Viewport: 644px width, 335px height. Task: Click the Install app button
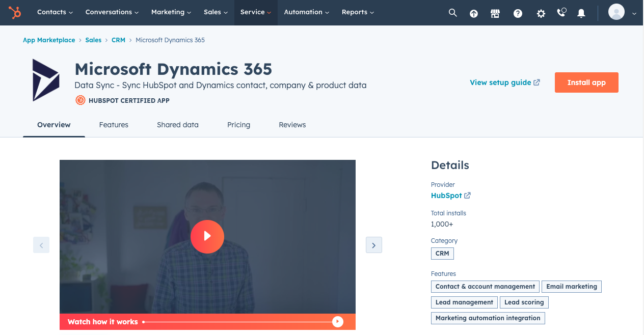click(586, 82)
